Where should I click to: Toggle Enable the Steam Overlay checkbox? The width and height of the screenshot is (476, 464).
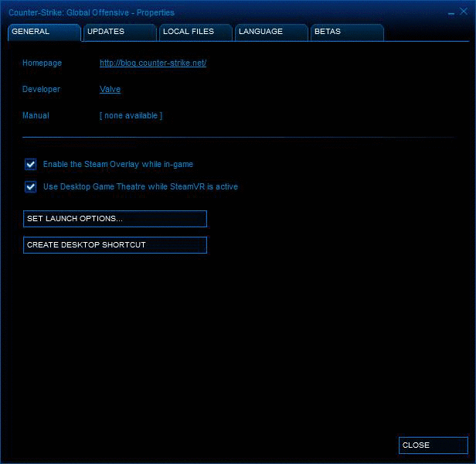(31, 165)
